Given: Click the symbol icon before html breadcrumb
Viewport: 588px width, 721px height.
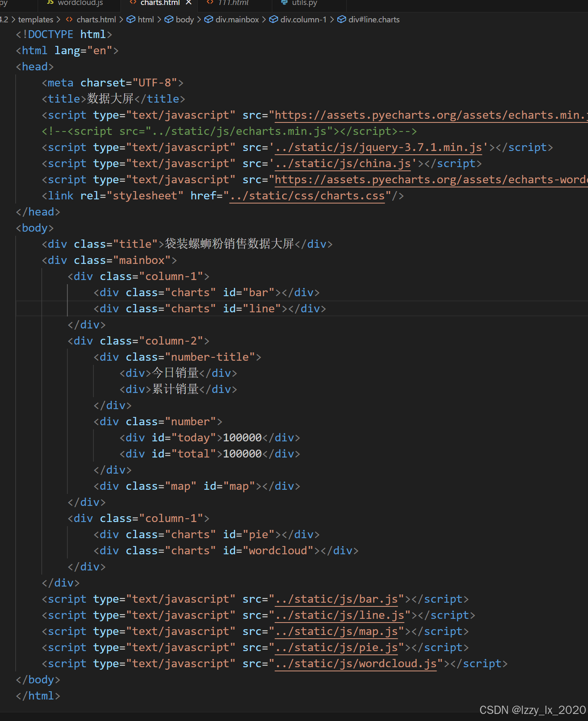Looking at the screenshot, I should click(131, 19).
